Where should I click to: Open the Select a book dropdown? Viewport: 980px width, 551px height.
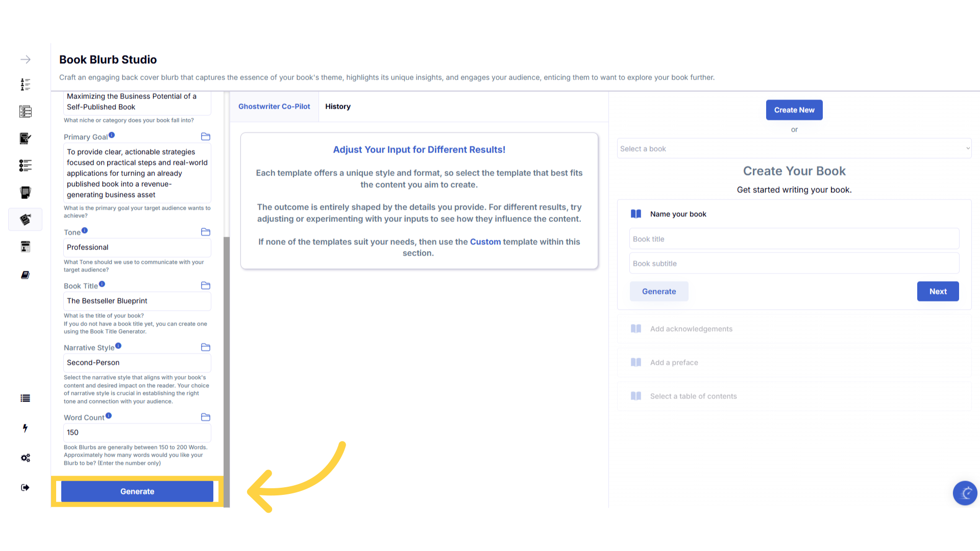pos(794,148)
